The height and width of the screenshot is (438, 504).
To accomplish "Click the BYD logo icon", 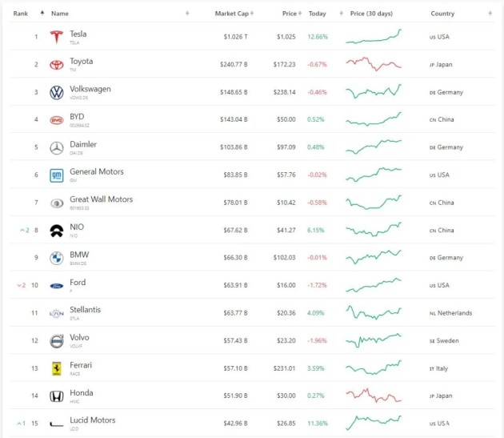I will 56,120.
